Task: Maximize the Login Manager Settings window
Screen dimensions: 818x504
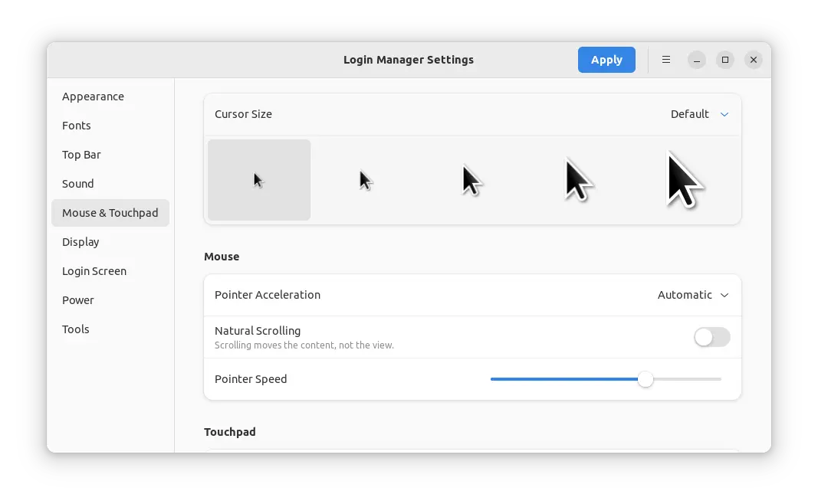Action: tap(724, 60)
